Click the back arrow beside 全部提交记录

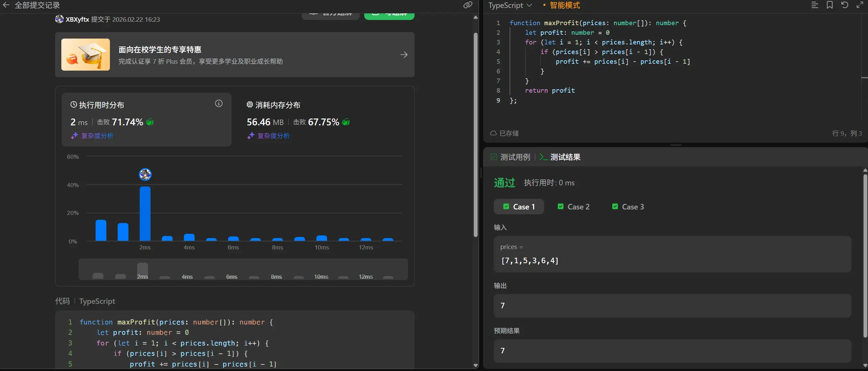(x=6, y=5)
